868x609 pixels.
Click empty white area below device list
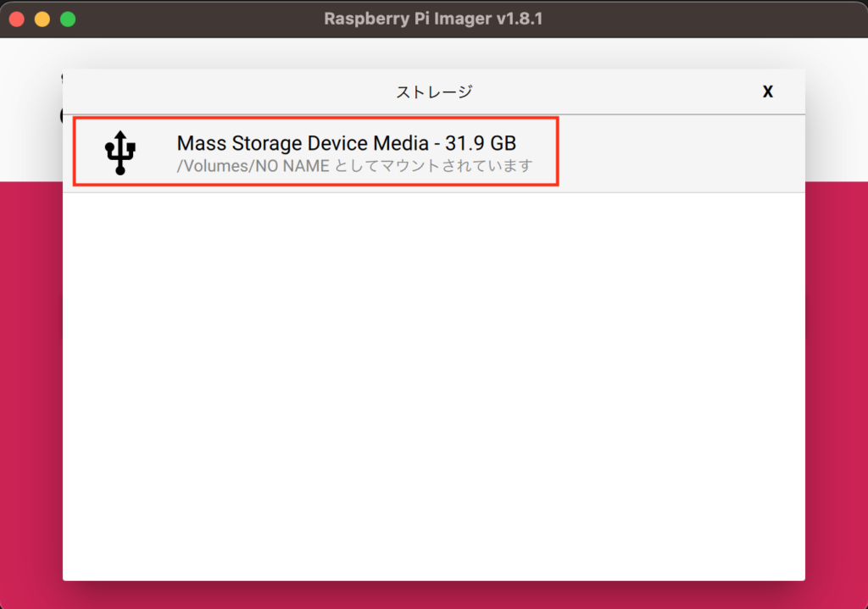pos(433,386)
